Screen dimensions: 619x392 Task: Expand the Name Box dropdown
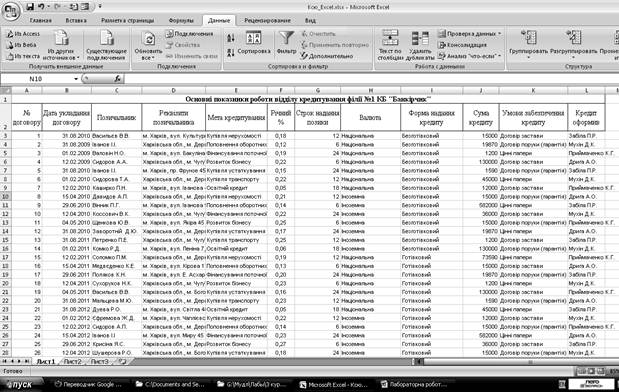76,79
